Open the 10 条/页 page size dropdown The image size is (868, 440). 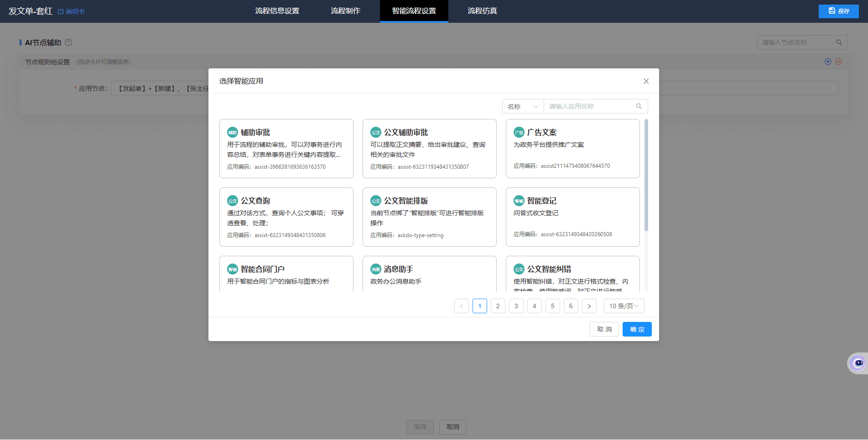pyautogui.click(x=624, y=306)
